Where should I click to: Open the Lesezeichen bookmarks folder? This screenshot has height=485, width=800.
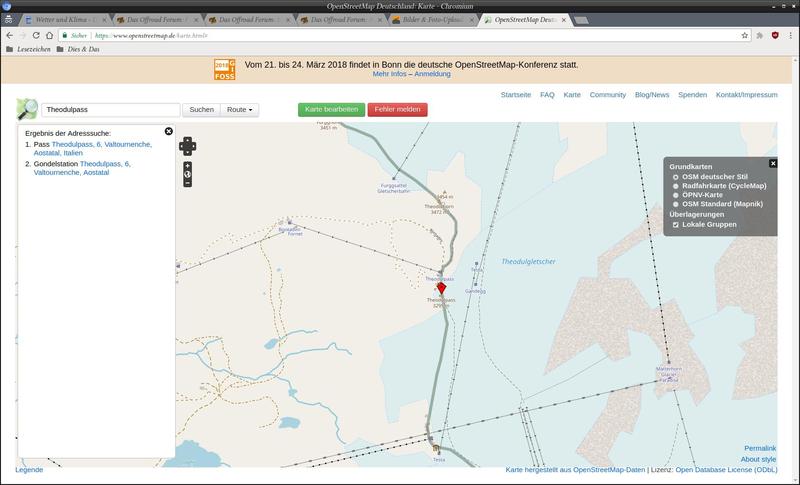click(29, 49)
